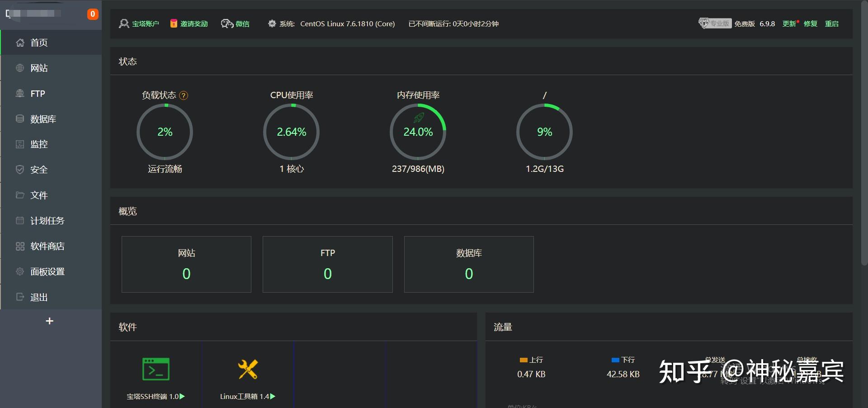
Task: Click the 负载状态 gauge showing 2%
Action: click(165, 132)
